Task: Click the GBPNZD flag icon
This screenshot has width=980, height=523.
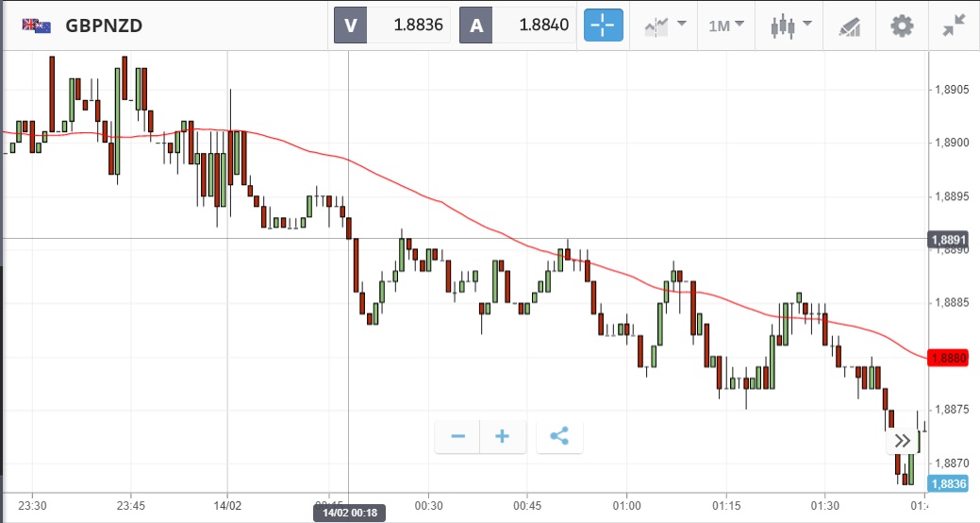Action: pyautogui.click(x=37, y=25)
